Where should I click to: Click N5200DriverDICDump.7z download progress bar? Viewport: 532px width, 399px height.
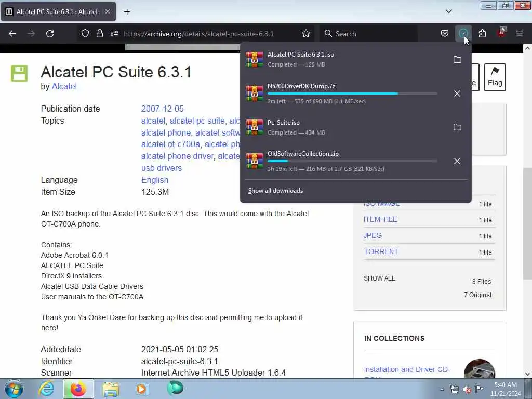[x=352, y=94]
